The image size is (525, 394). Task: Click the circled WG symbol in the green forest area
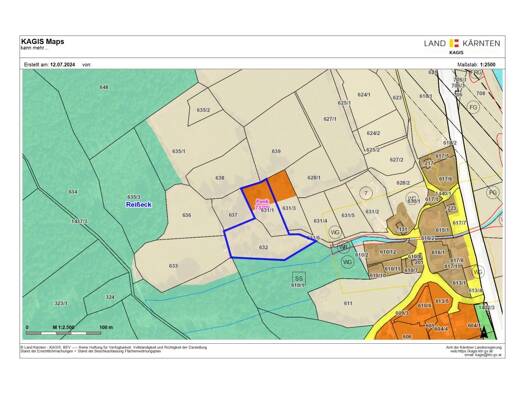348,262
